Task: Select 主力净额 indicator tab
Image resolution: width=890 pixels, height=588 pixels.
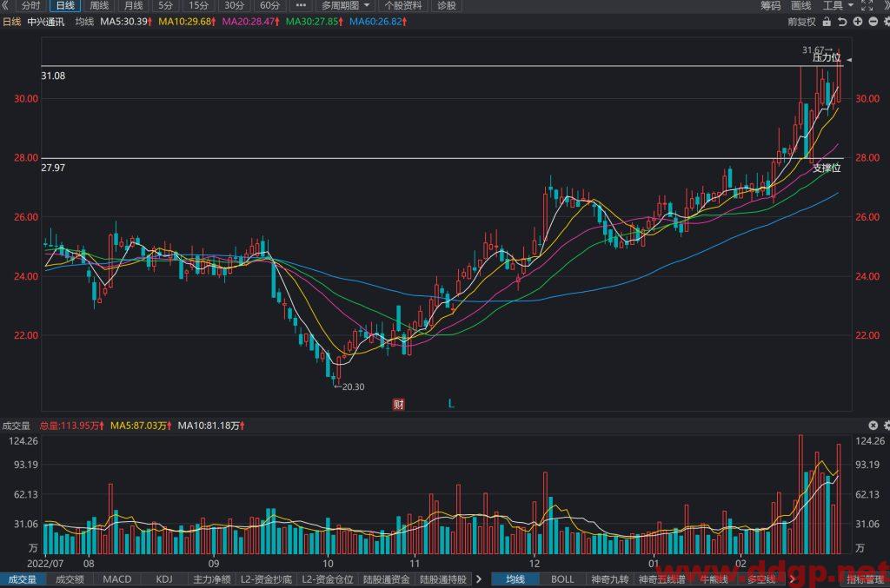Action: [212, 579]
